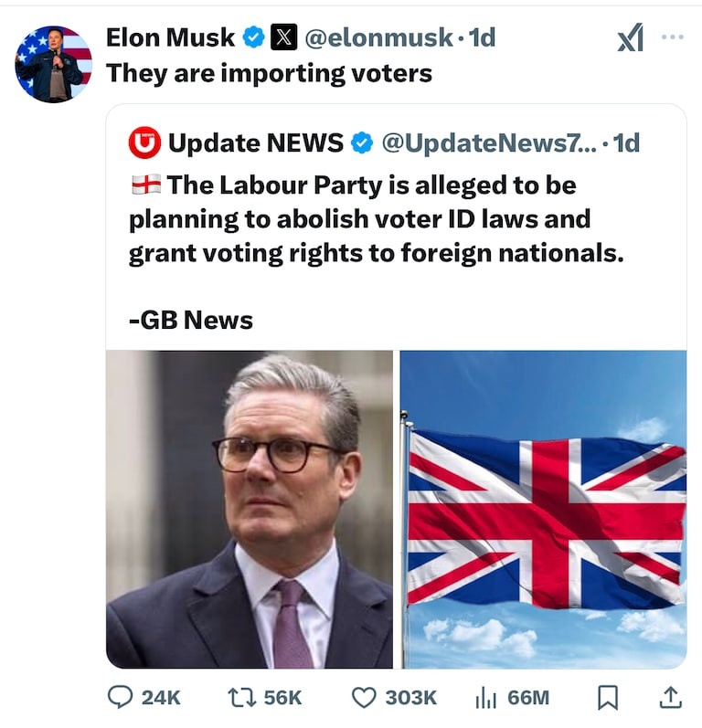Open Elon Musk's profile avatar

(54, 64)
